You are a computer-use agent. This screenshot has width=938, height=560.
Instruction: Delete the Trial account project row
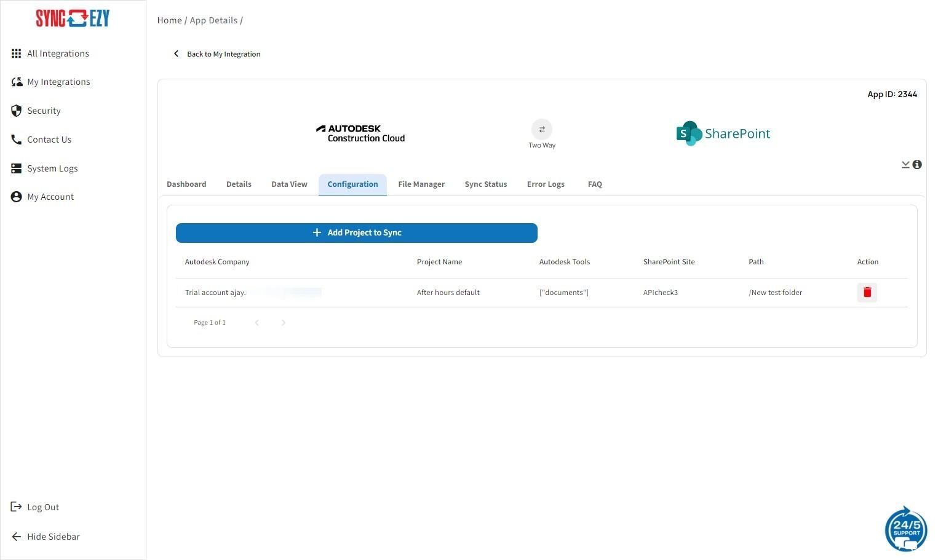[867, 293]
